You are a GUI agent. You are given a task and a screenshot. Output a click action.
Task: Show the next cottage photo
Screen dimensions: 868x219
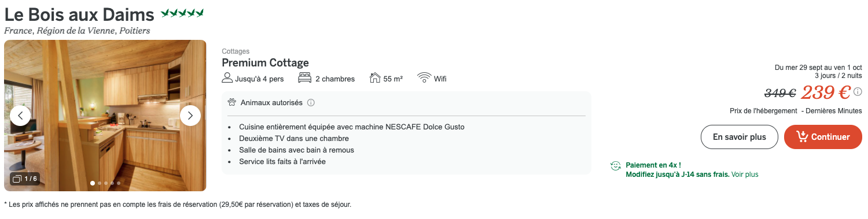(190, 116)
